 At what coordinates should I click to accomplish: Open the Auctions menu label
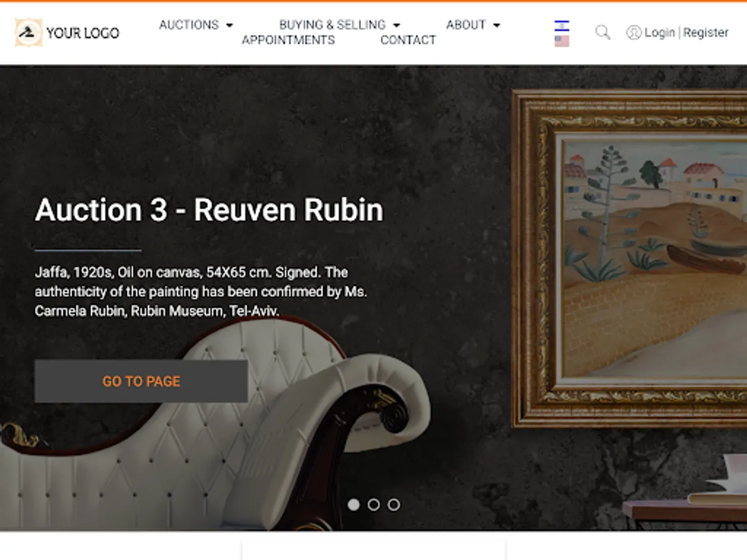189,25
